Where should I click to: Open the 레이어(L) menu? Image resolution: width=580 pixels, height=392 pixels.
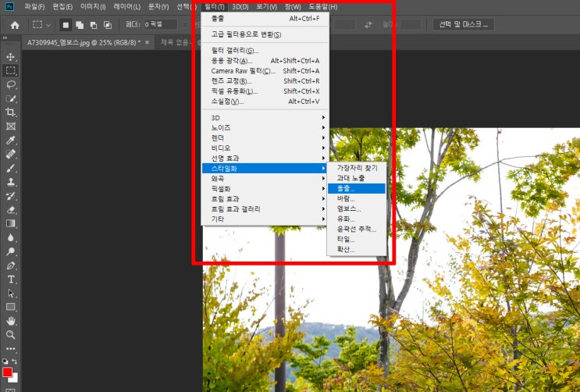[127, 7]
